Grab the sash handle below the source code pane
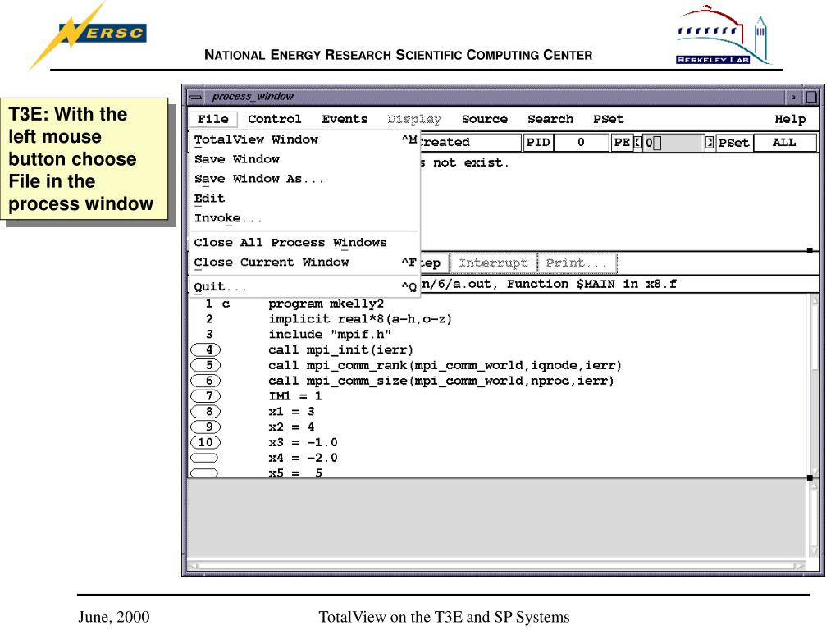The height and width of the screenshot is (630, 840). click(810, 477)
